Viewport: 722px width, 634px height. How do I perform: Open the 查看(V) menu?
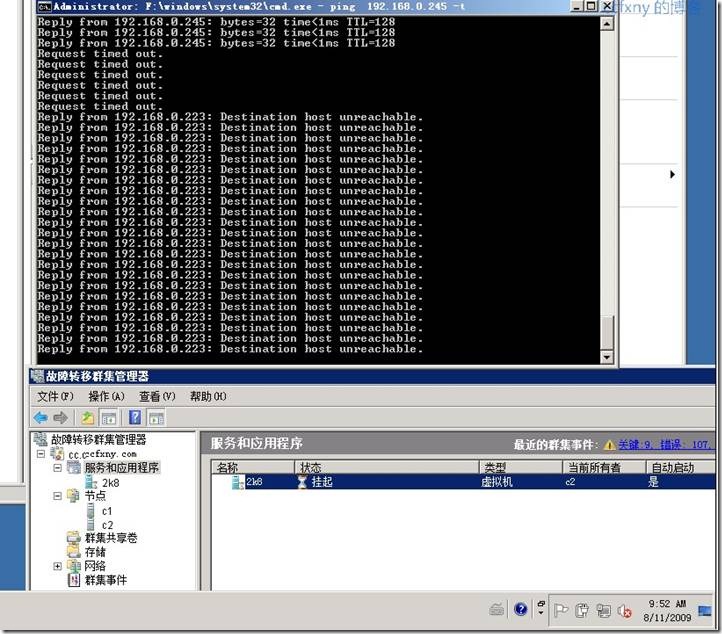coord(157,396)
